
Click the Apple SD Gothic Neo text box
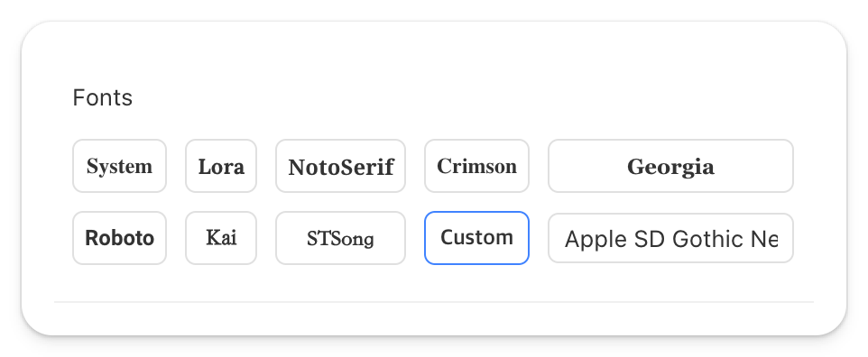671,238
